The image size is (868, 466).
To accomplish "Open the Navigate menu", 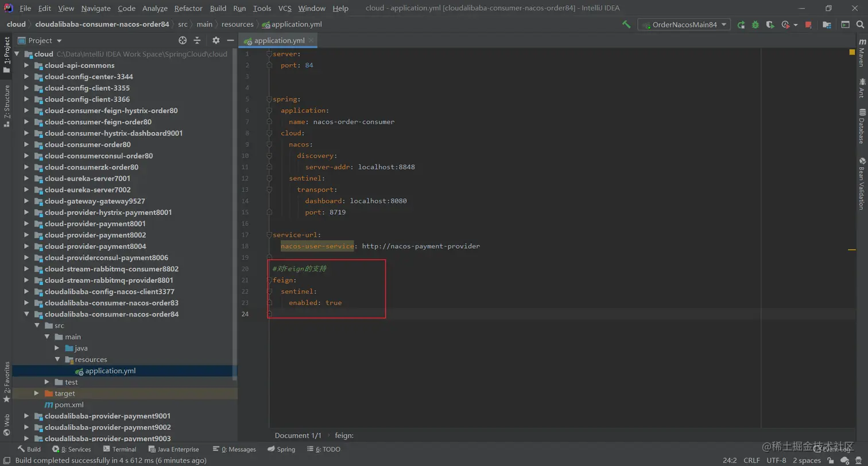I will pyautogui.click(x=96, y=8).
